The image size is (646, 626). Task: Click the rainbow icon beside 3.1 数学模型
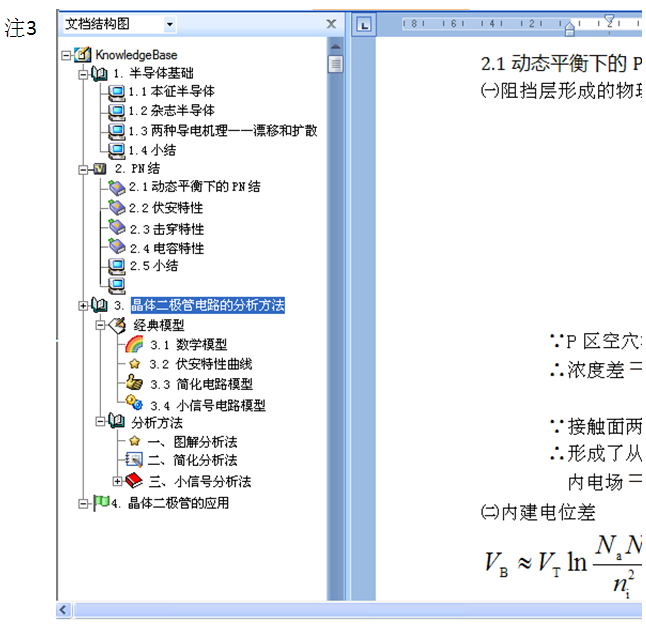(x=134, y=345)
